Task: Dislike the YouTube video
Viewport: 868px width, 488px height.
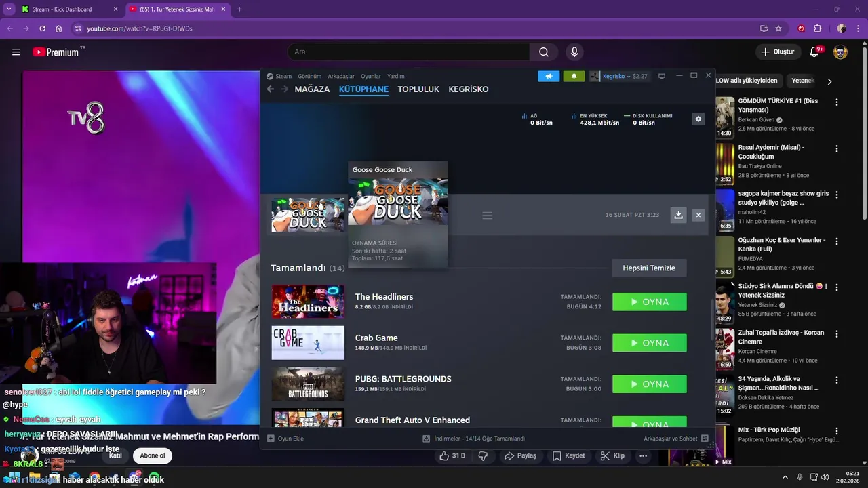Action: point(483,455)
